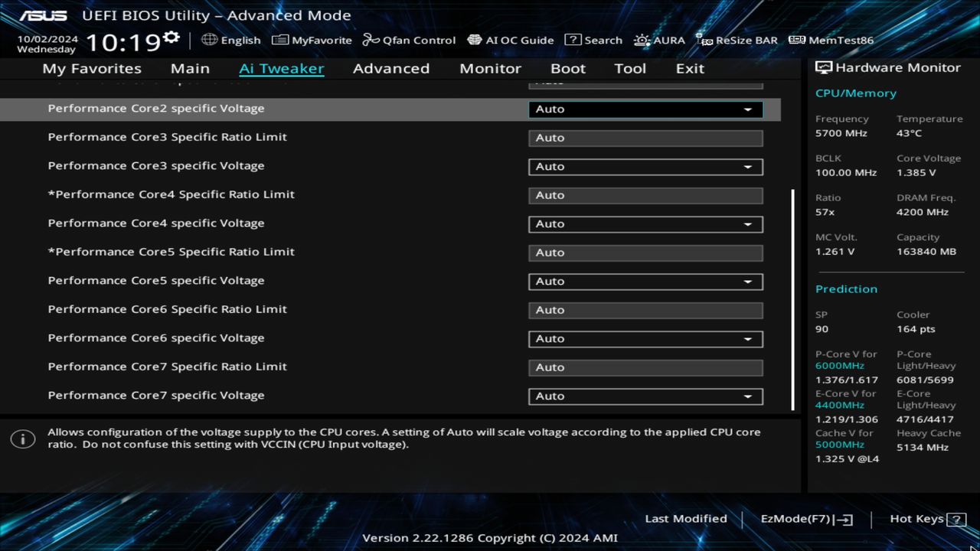980x551 pixels.
Task: Click the Last Modified button
Action: 686,519
